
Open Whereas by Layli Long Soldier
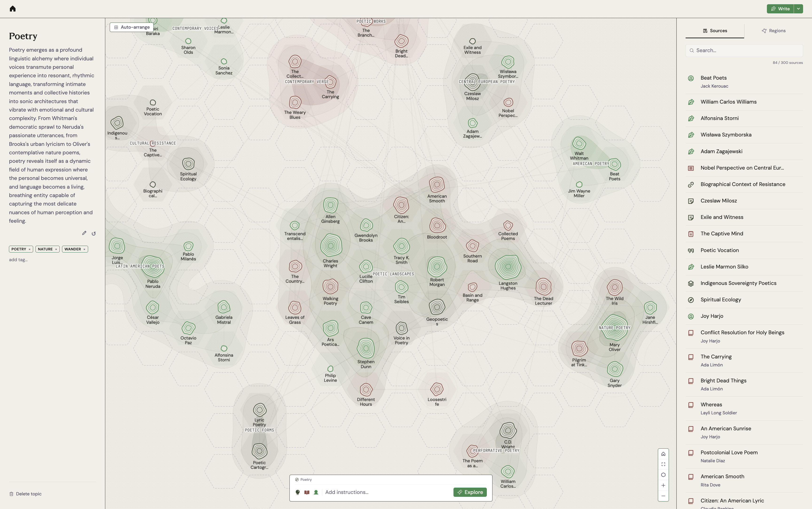point(744,408)
